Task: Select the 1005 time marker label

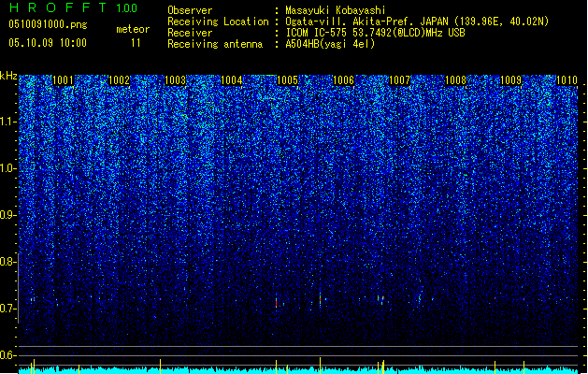Action: pos(287,80)
